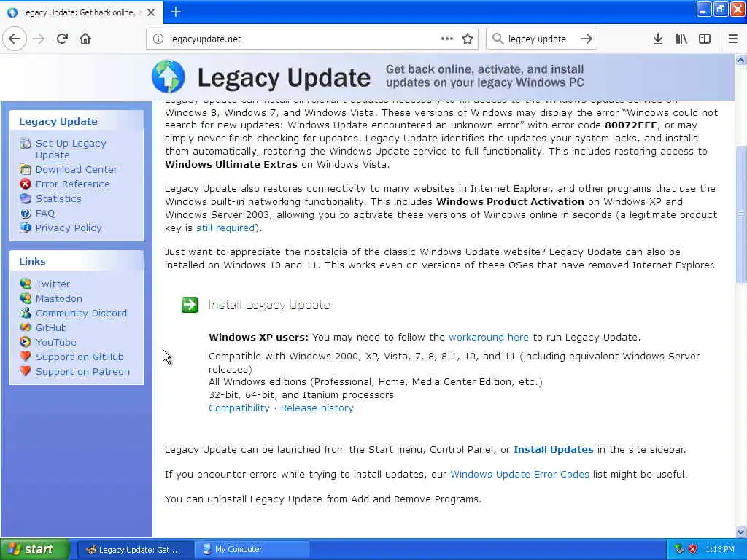
Task: Click the YouTube play icon
Action: (x=26, y=342)
